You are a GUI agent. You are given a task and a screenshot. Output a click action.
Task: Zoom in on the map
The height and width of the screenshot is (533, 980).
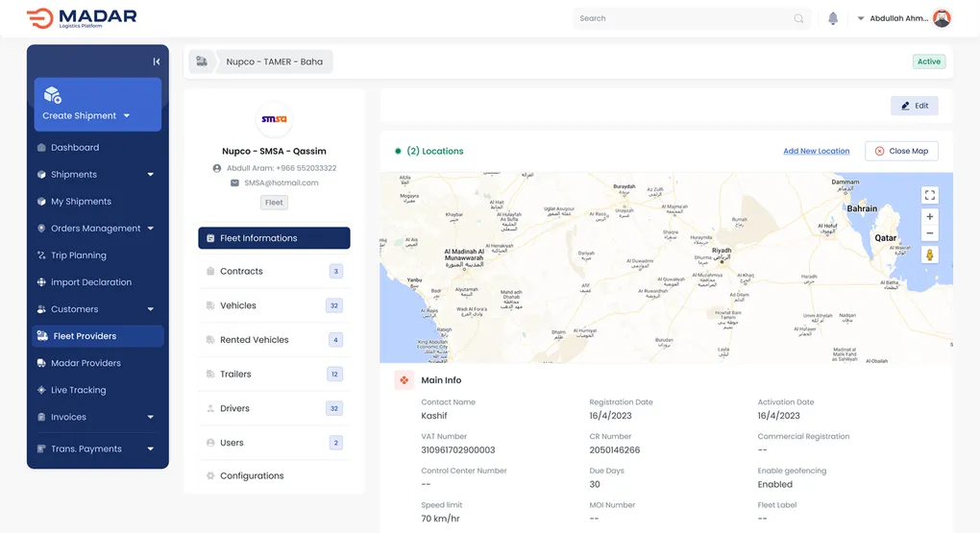(x=929, y=216)
